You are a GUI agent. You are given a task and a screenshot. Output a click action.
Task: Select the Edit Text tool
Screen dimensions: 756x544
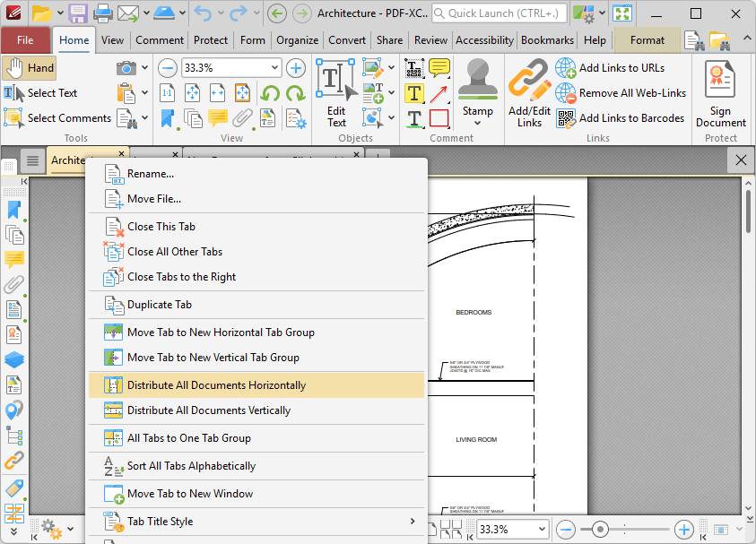(336, 94)
